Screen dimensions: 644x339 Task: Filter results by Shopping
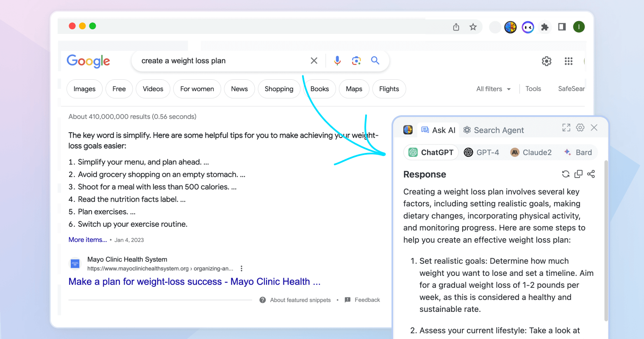(x=279, y=89)
